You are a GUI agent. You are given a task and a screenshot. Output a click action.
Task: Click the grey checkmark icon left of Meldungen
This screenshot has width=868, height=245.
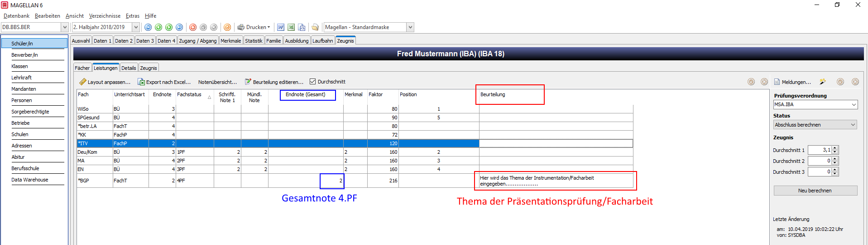pos(751,82)
